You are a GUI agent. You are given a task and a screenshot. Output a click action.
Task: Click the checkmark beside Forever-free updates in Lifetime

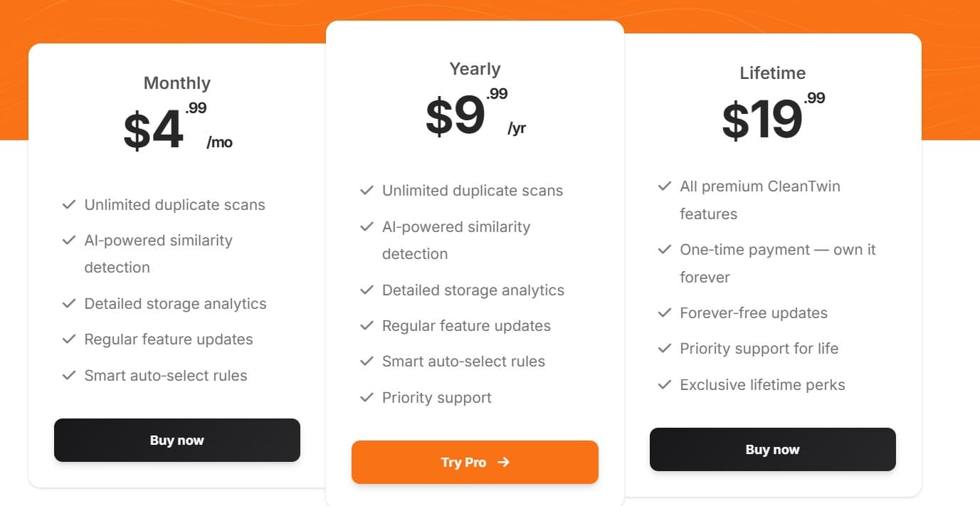(x=665, y=312)
